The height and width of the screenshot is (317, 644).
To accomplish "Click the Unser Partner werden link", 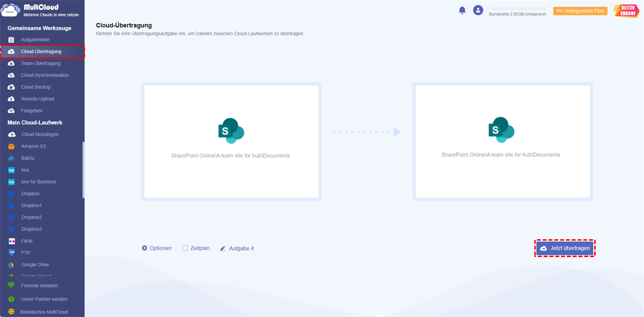I will pyautogui.click(x=44, y=299).
